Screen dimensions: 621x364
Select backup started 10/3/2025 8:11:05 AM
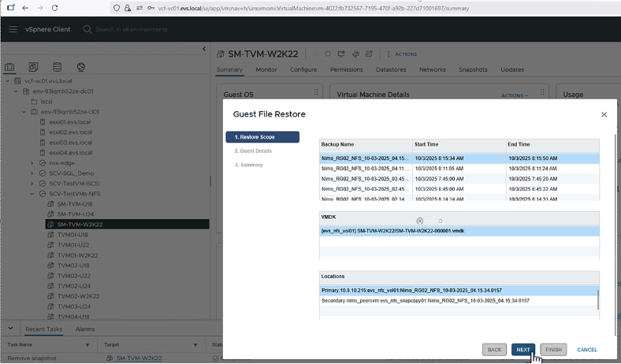[459, 169]
